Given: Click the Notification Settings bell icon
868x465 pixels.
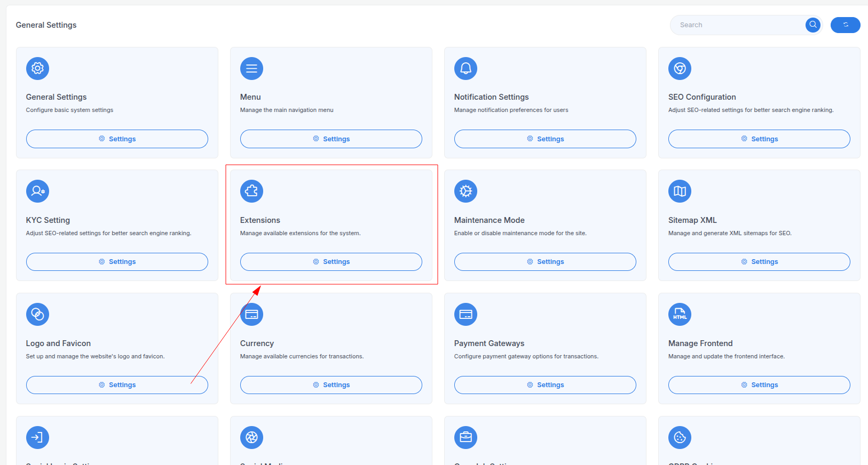Looking at the screenshot, I should click(x=465, y=68).
